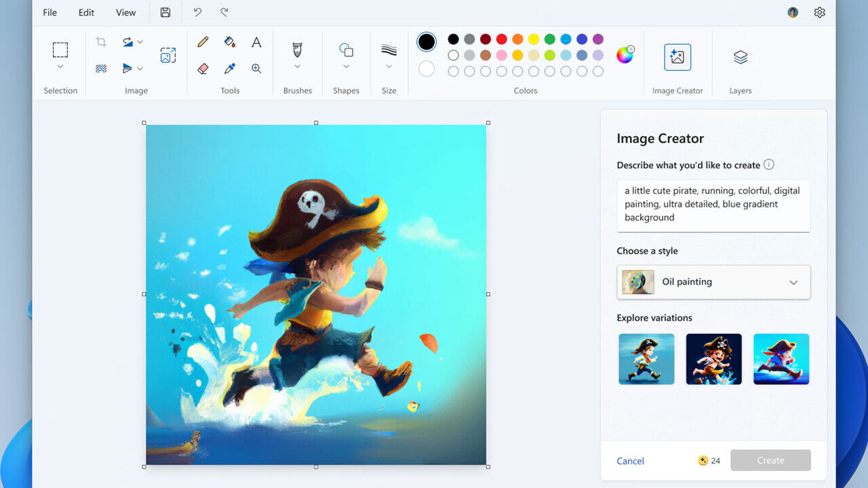The width and height of the screenshot is (868, 488).
Task: Select the rectangular Selection tool
Action: point(60,49)
